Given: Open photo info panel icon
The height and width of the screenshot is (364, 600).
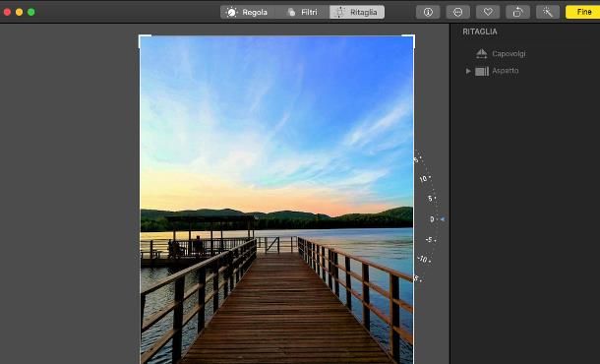Looking at the screenshot, I should click(x=428, y=12).
